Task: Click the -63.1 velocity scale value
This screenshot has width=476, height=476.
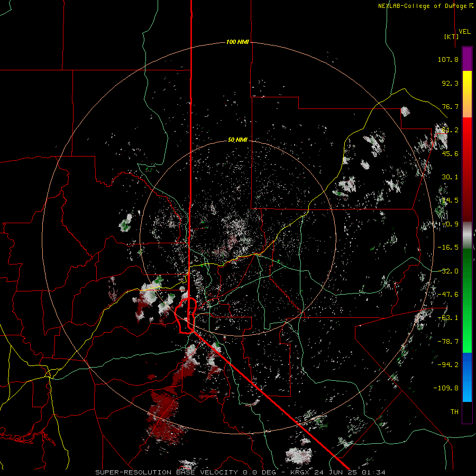Action: click(x=448, y=318)
